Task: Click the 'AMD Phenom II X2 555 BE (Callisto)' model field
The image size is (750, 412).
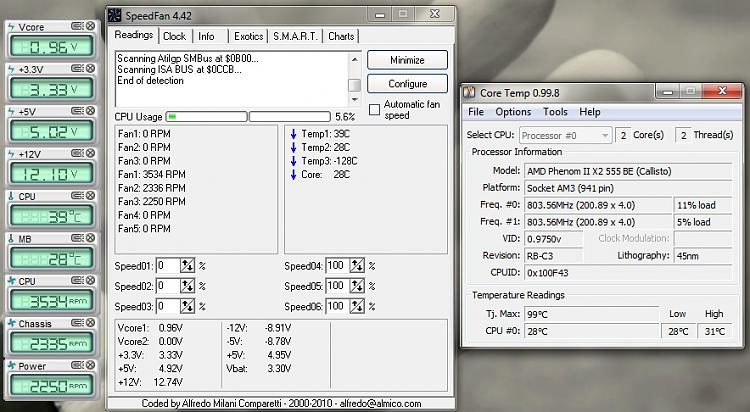Action: [x=628, y=171]
